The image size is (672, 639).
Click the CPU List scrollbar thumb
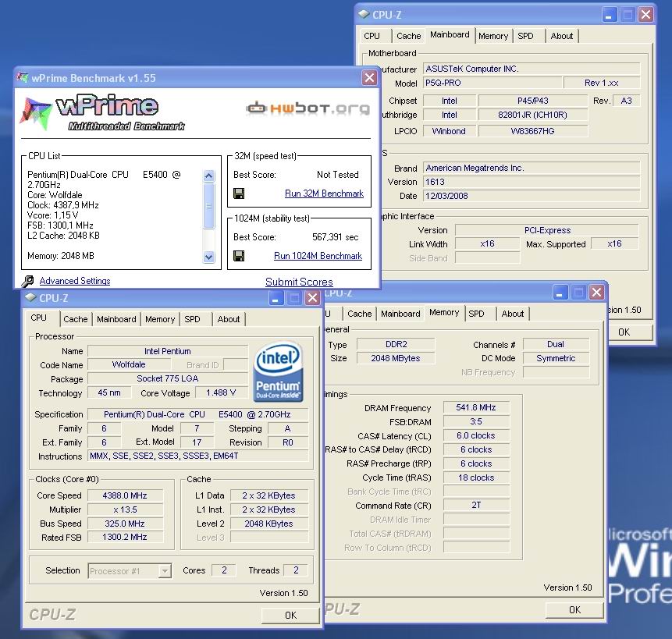pos(208,206)
